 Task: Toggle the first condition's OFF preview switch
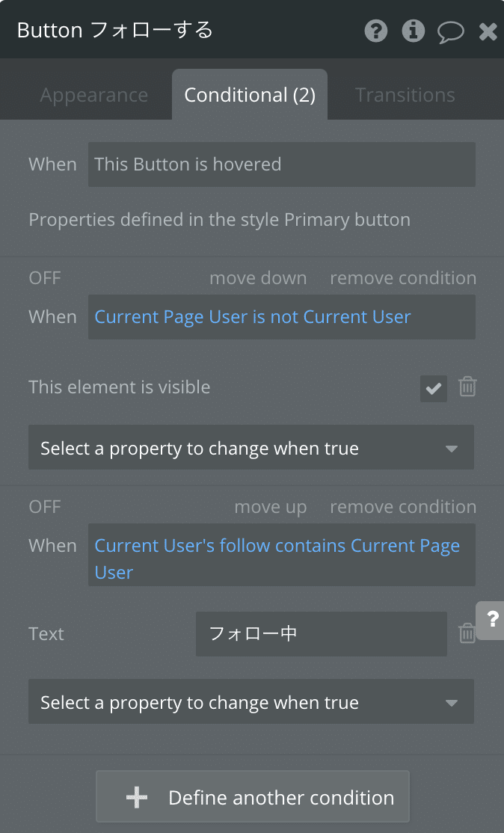(x=45, y=278)
